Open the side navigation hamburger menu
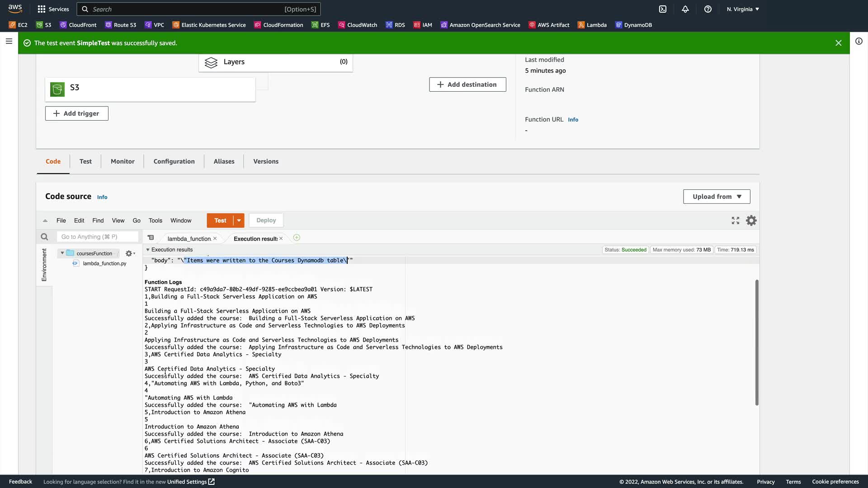 click(9, 42)
